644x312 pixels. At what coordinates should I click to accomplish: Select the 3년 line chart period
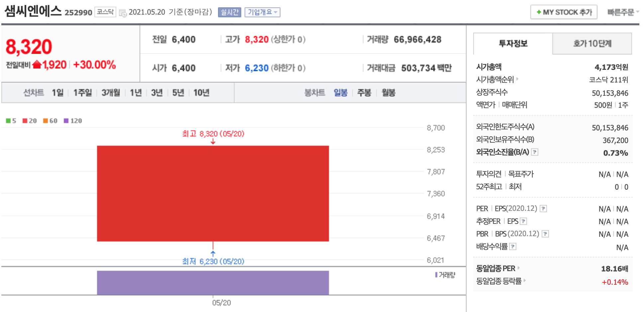coord(157,92)
